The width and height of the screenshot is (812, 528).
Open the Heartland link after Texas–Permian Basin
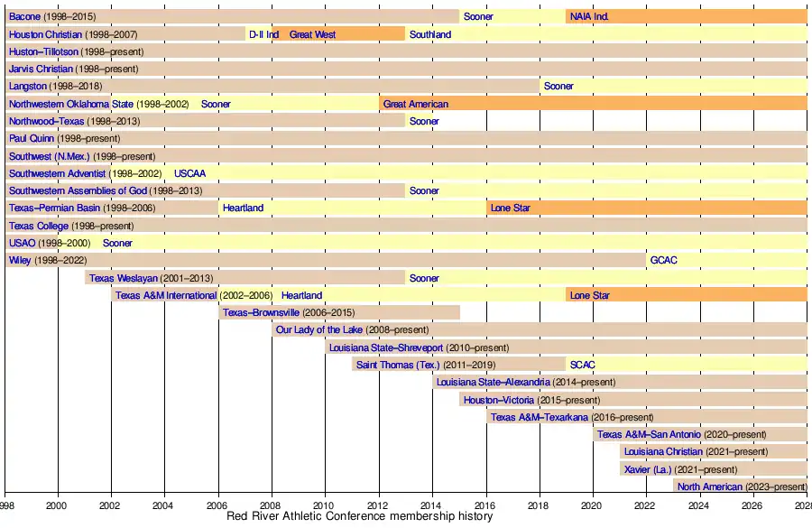pos(243,208)
